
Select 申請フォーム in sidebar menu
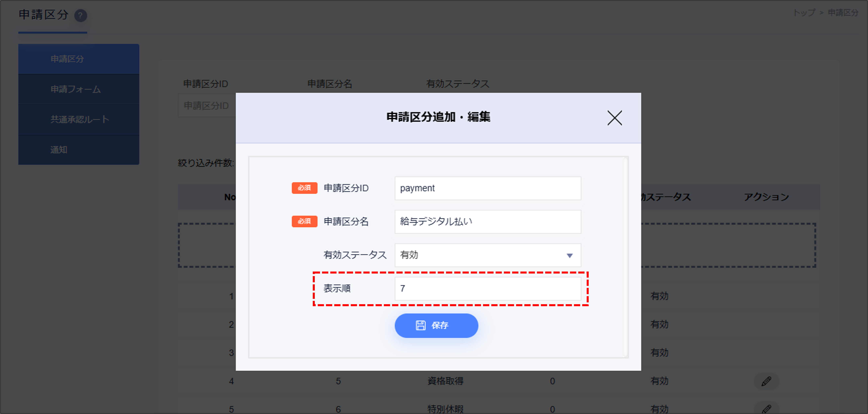79,89
